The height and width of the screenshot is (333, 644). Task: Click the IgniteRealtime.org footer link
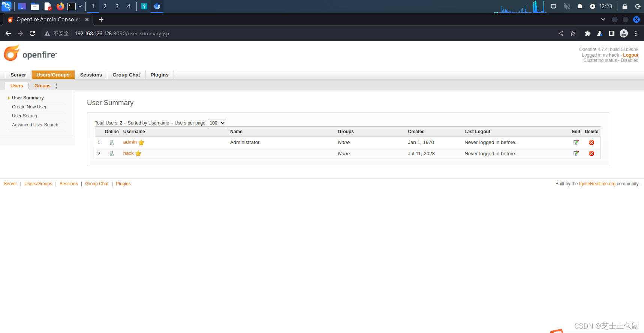pyautogui.click(x=597, y=184)
